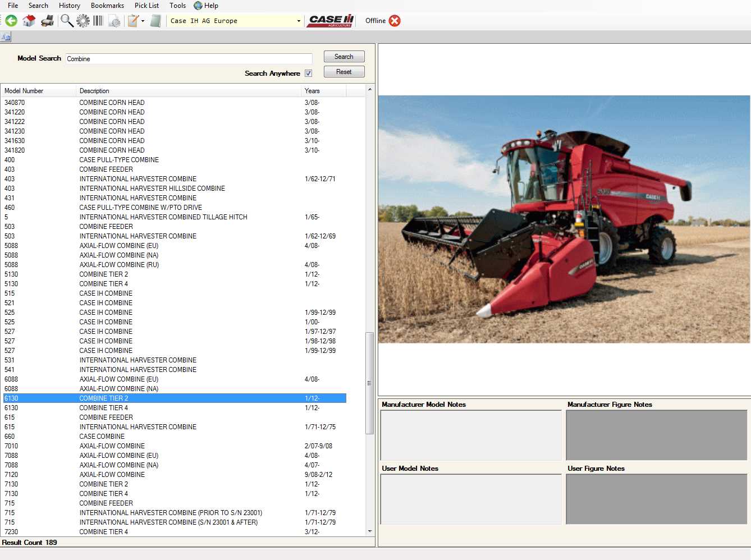Click the globe icon beside Help
751x560 pixels.
[198, 6]
